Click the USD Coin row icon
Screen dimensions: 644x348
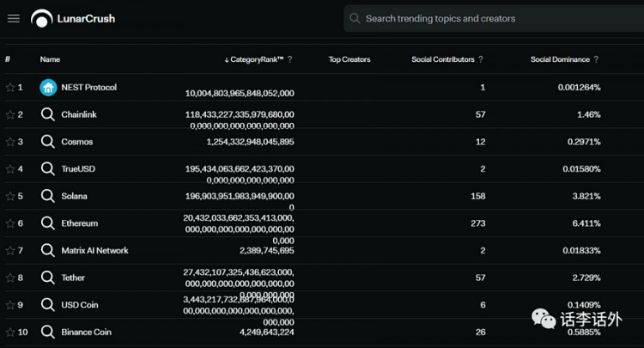[x=47, y=305]
